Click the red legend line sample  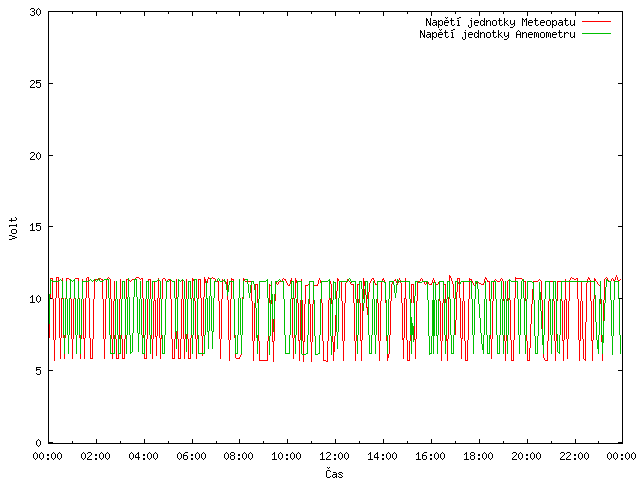pyautogui.click(x=596, y=21)
